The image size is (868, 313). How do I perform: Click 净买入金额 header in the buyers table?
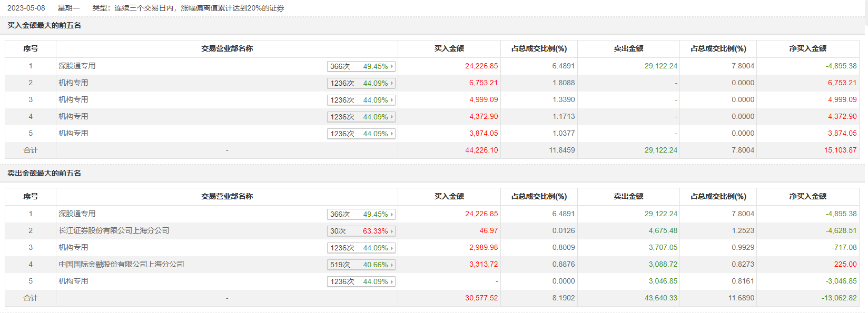(807, 48)
